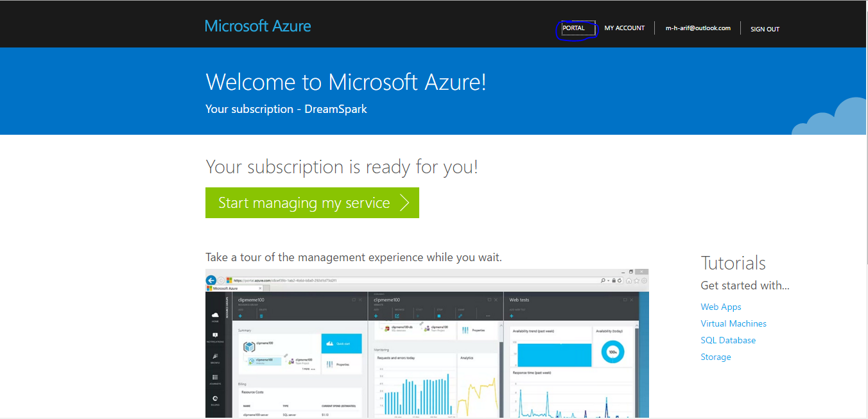Screen dimensions: 868x419
Task: Open the PORTAL menu item
Action: coord(574,28)
